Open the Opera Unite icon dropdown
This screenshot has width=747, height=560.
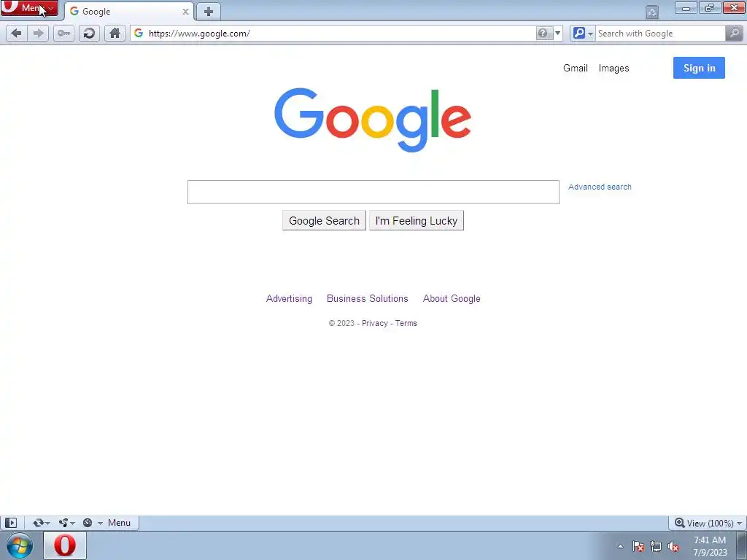pyautogui.click(x=66, y=523)
